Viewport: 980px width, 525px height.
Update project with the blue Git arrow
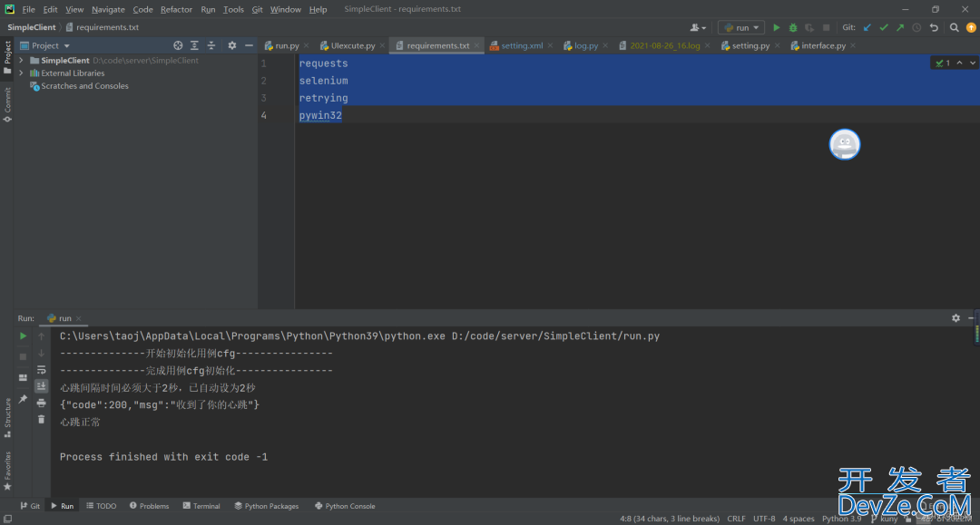click(867, 27)
